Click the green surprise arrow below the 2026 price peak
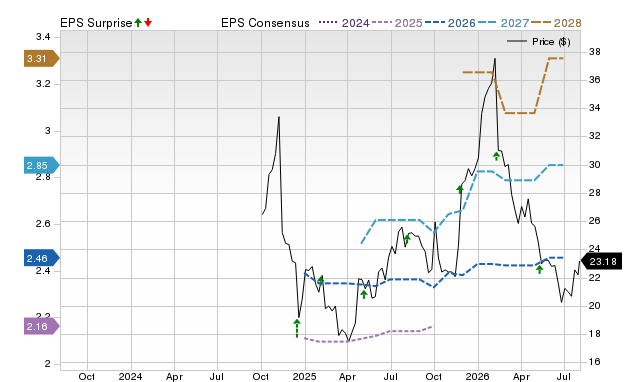Screen dimensions: 640x382 pos(496,156)
